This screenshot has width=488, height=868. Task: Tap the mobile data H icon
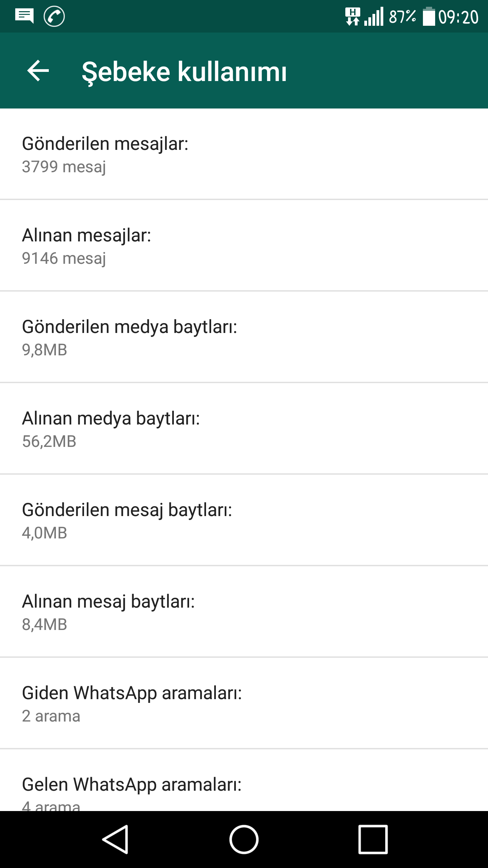click(x=352, y=17)
